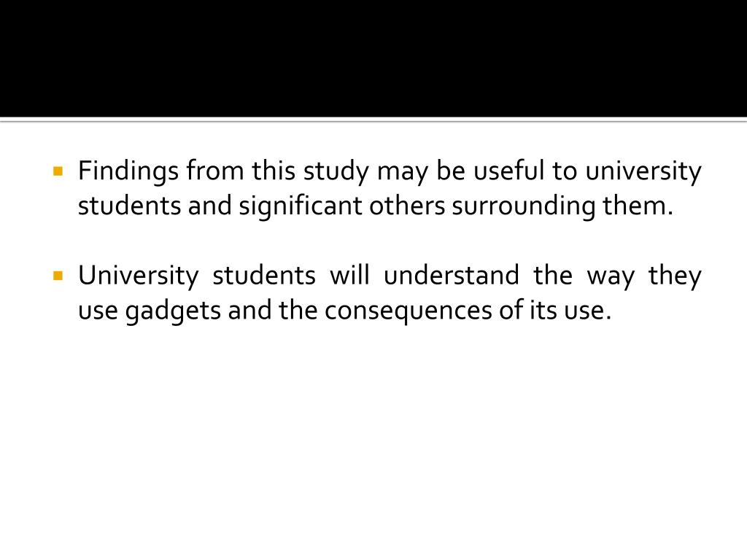Click the word "understand"
747x560 pixels.
(451, 275)
